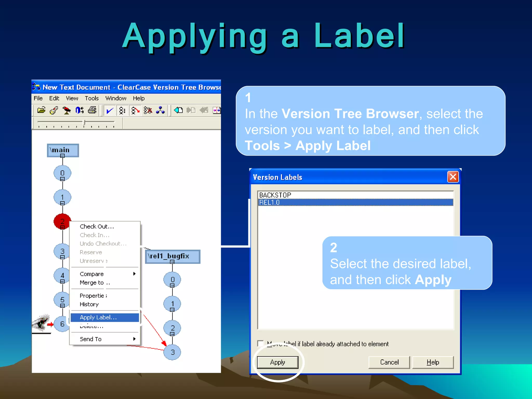The image size is (532, 399).
Task: Click the greyed Check In toolbar icon
Action: click(x=191, y=110)
